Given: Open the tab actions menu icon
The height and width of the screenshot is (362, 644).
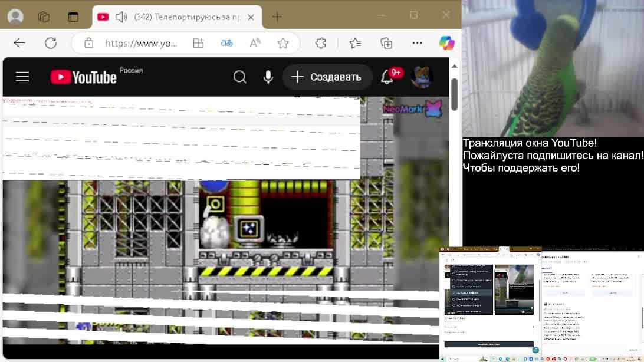Looking at the screenshot, I should click(x=73, y=17).
